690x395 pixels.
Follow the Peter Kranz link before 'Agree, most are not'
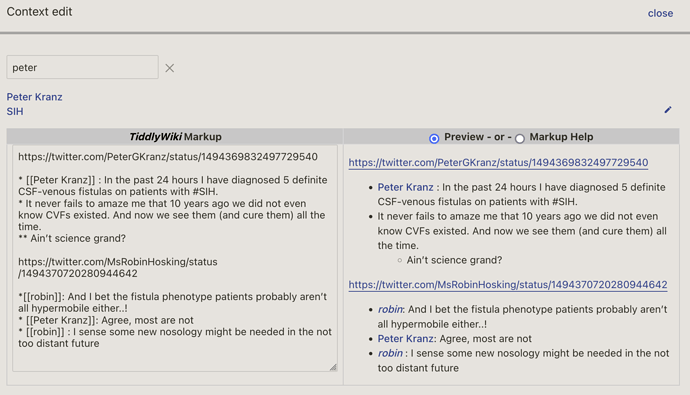point(405,339)
